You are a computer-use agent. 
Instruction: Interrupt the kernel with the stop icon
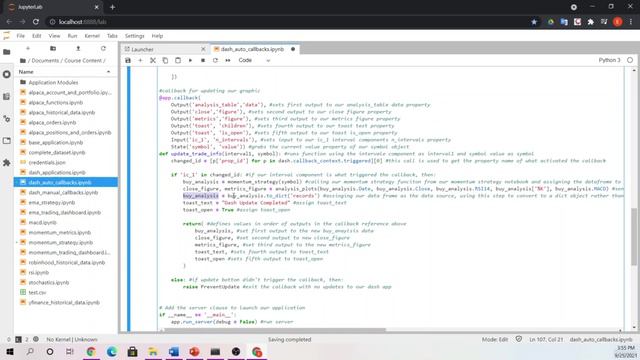(x=203, y=60)
